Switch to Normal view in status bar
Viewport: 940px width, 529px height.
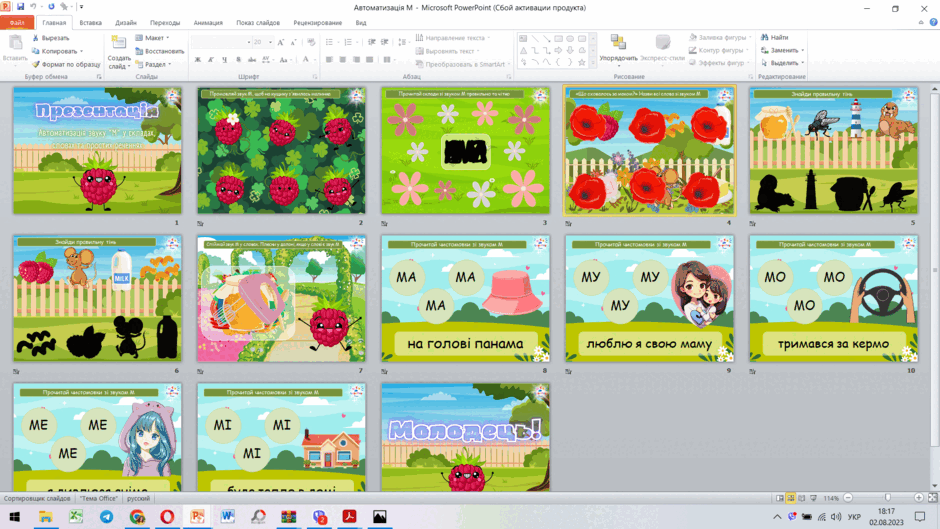tap(779, 498)
